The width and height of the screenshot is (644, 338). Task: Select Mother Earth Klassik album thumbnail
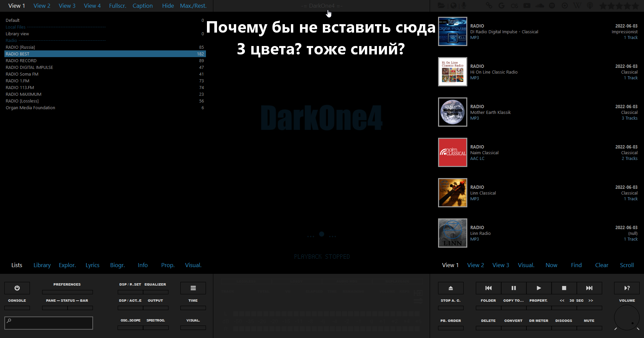(453, 112)
